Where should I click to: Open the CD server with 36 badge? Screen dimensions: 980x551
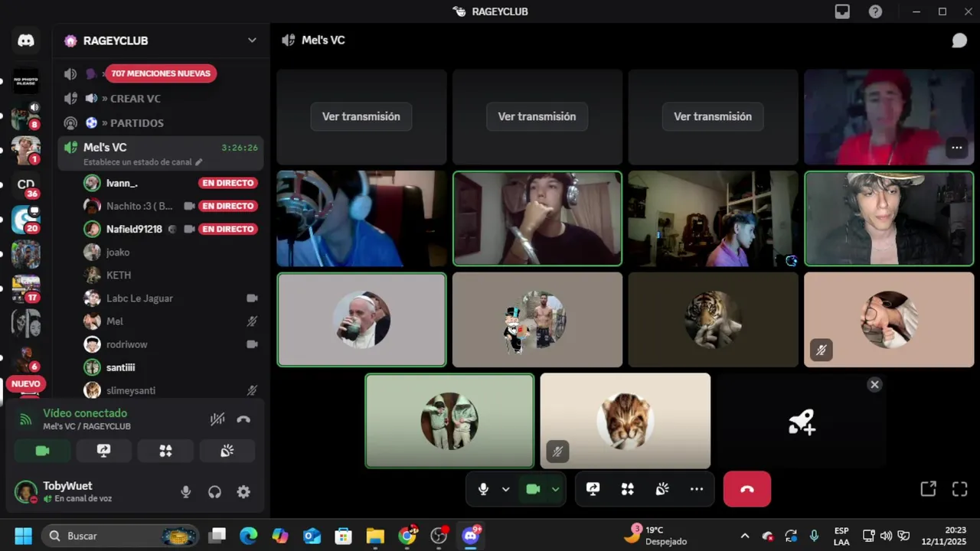point(26,184)
